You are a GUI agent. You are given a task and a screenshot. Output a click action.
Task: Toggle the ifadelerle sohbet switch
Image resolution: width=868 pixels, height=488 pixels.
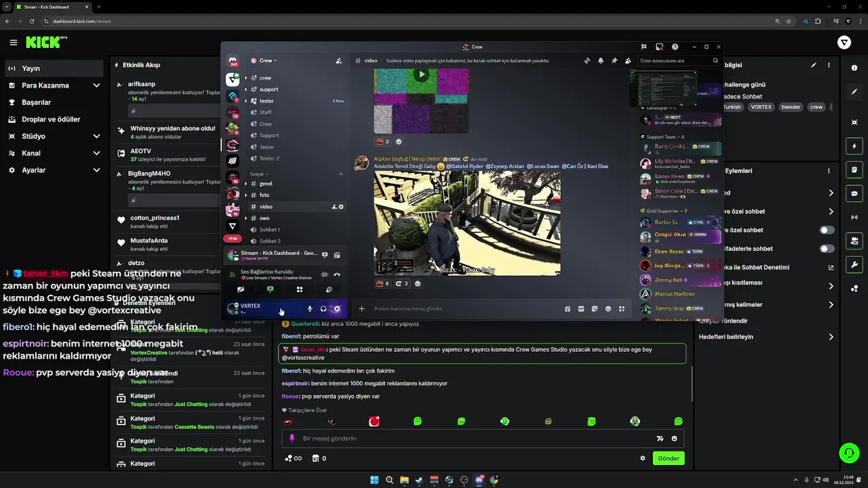(x=827, y=249)
